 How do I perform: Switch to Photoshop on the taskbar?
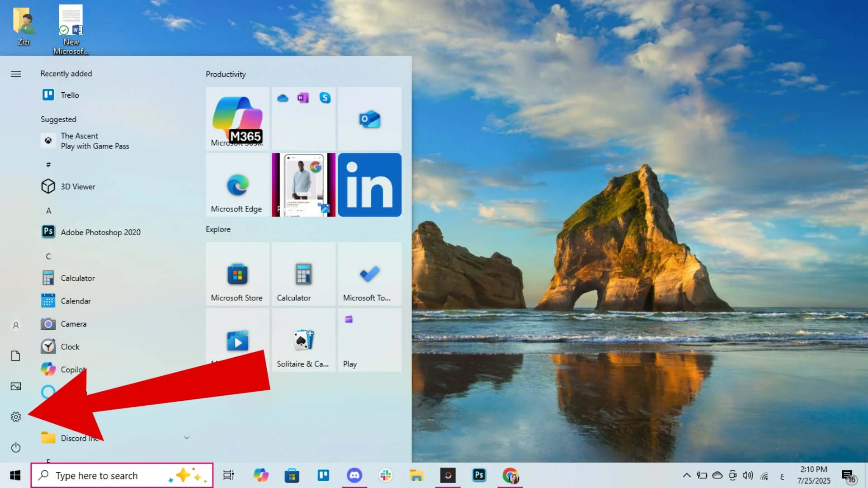[479, 475]
